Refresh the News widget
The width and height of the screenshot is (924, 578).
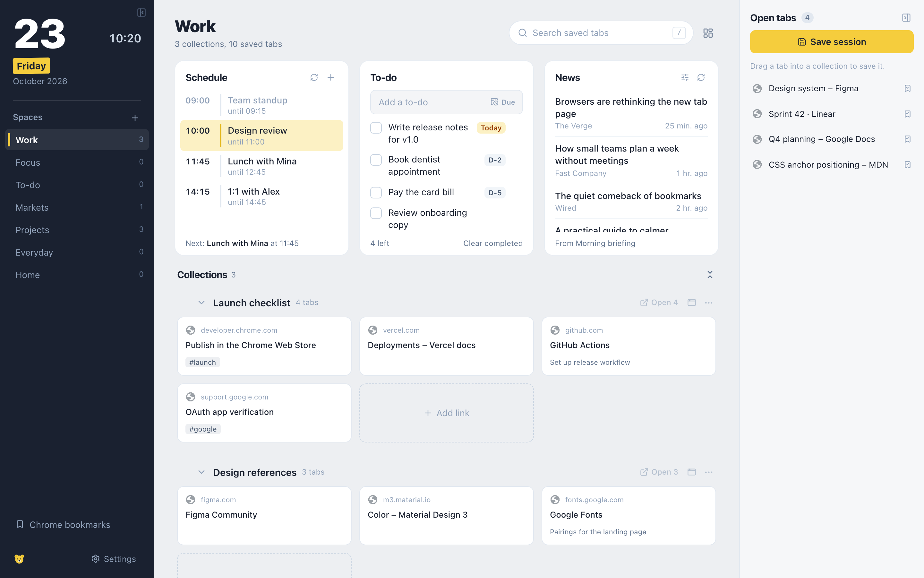pyautogui.click(x=701, y=78)
